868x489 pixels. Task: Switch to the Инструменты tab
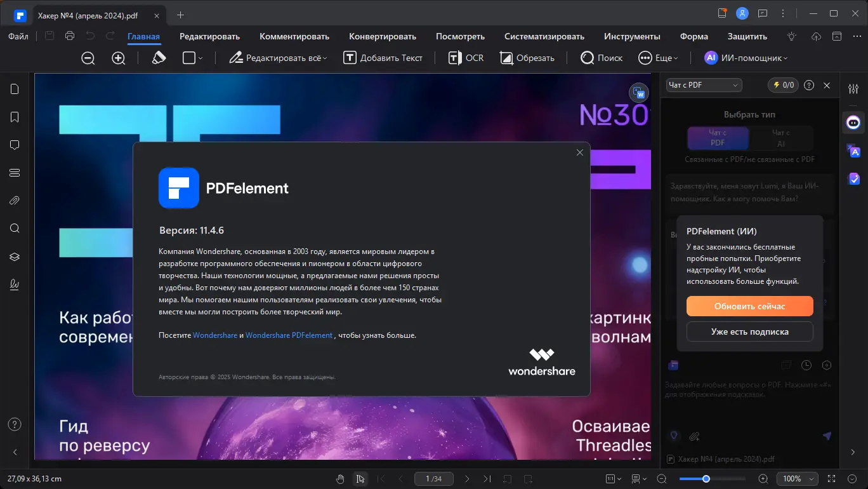(632, 36)
